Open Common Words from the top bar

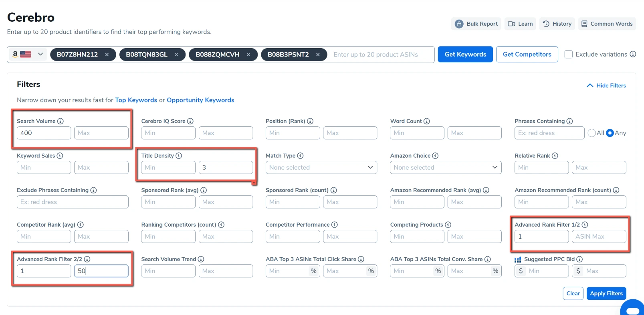[607, 24]
